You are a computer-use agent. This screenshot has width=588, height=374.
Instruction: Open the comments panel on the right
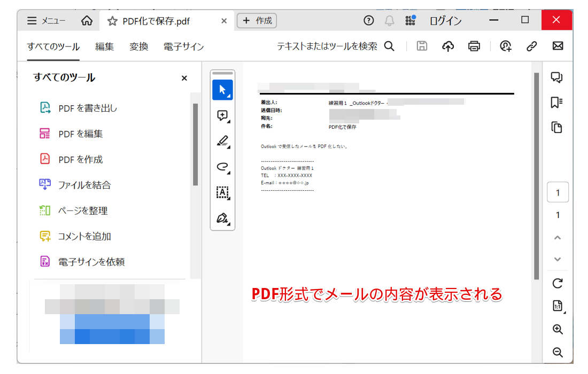click(x=557, y=77)
